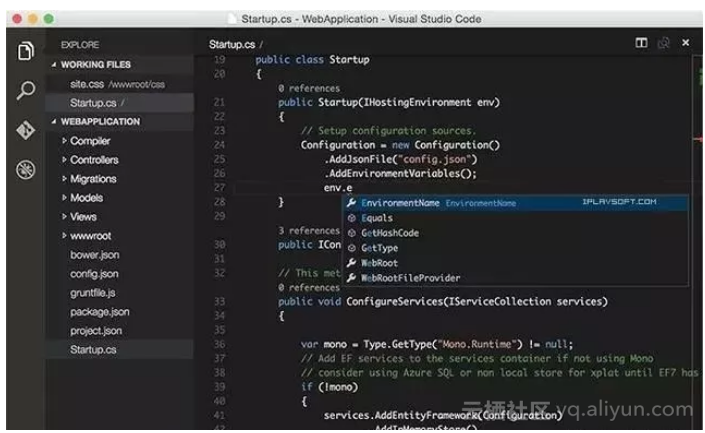Click the class name 'Startup' on line 19

349,60
